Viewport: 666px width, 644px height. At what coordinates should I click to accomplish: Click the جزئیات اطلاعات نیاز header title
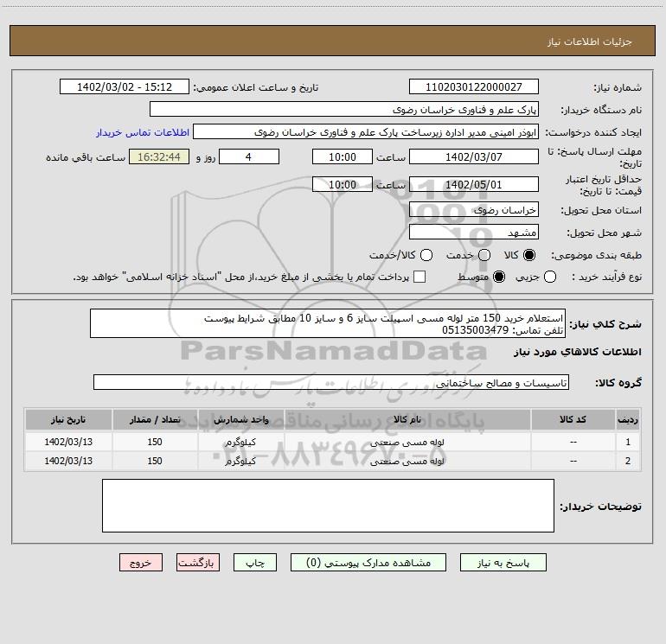(590, 41)
